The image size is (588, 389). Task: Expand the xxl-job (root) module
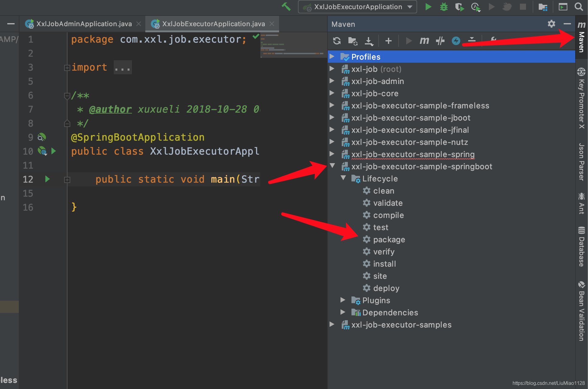332,69
